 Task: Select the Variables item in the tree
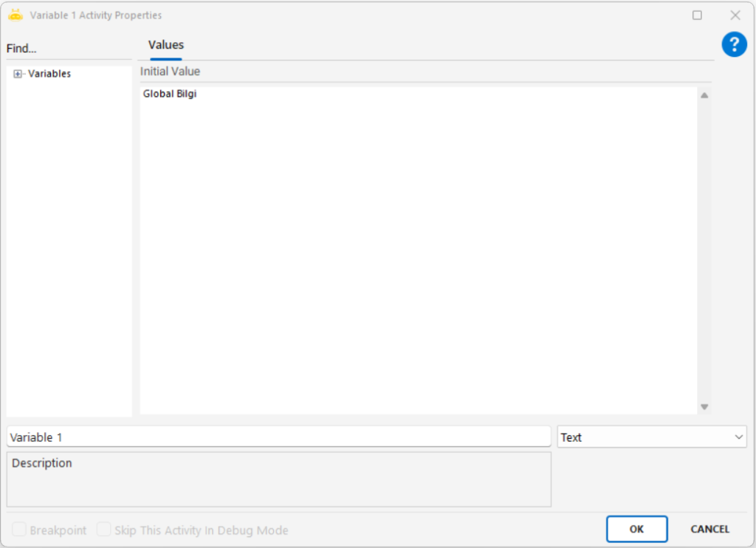(49, 74)
